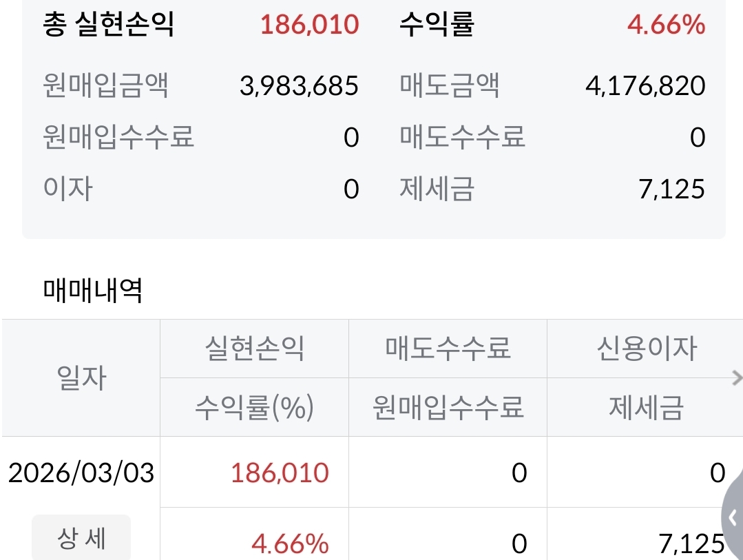This screenshot has height=560, width=743.
Task: Click the 매도수수료 column header
Action: pyautogui.click(x=448, y=349)
